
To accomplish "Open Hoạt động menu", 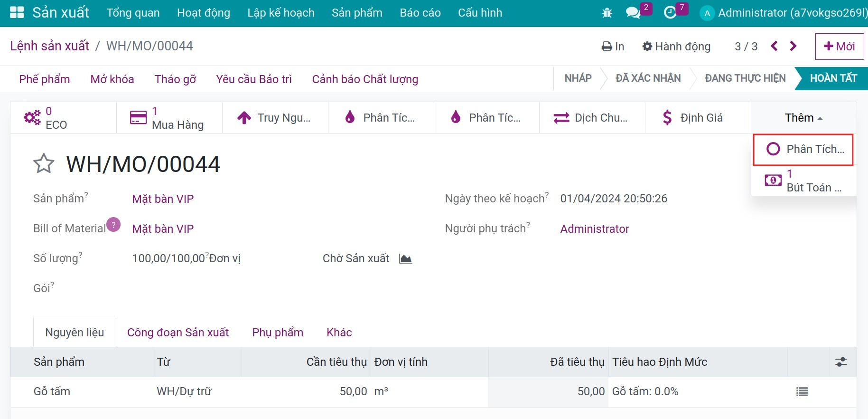I will 204,13.
